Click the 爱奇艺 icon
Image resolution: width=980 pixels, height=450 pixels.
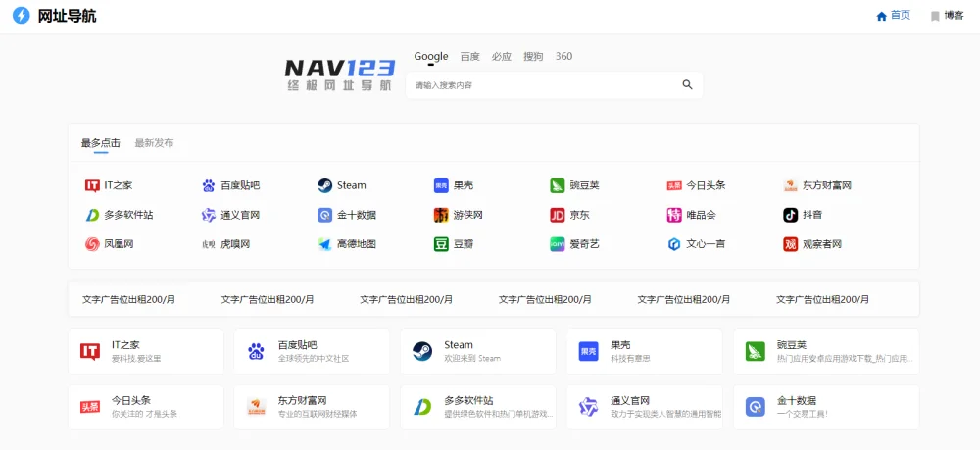pos(558,244)
